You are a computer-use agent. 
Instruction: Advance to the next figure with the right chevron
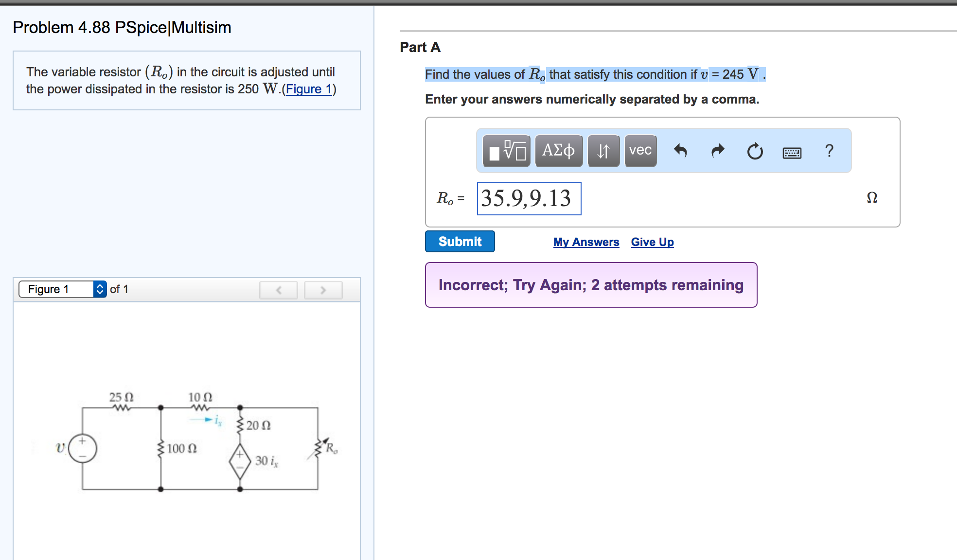pos(323,290)
